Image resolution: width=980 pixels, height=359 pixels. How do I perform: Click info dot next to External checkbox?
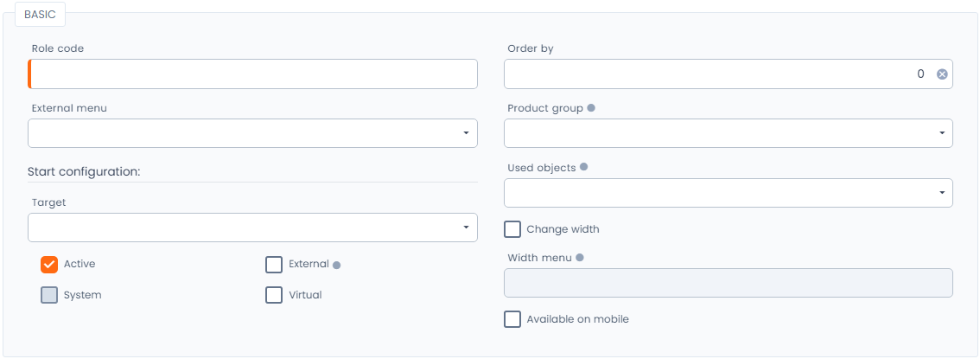tap(337, 265)
